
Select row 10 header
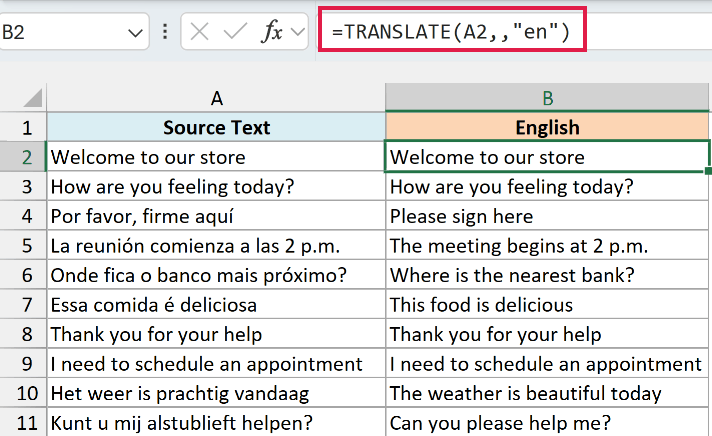pos(23,393)
